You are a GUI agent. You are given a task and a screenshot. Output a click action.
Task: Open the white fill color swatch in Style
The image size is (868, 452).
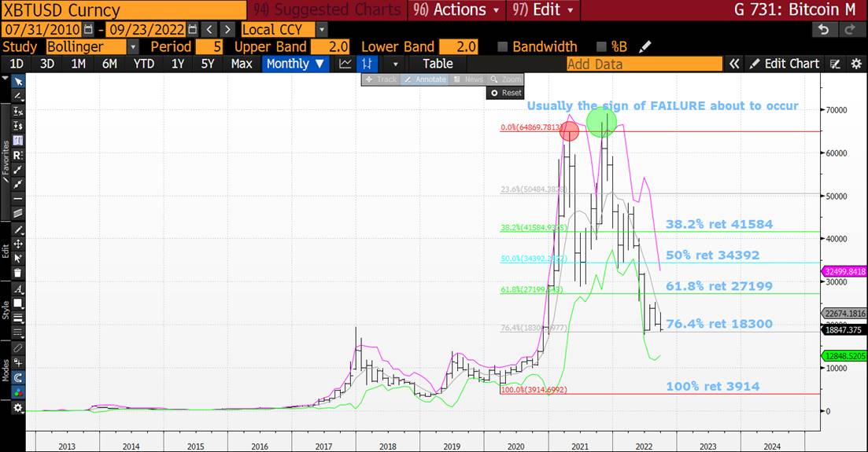18,303
